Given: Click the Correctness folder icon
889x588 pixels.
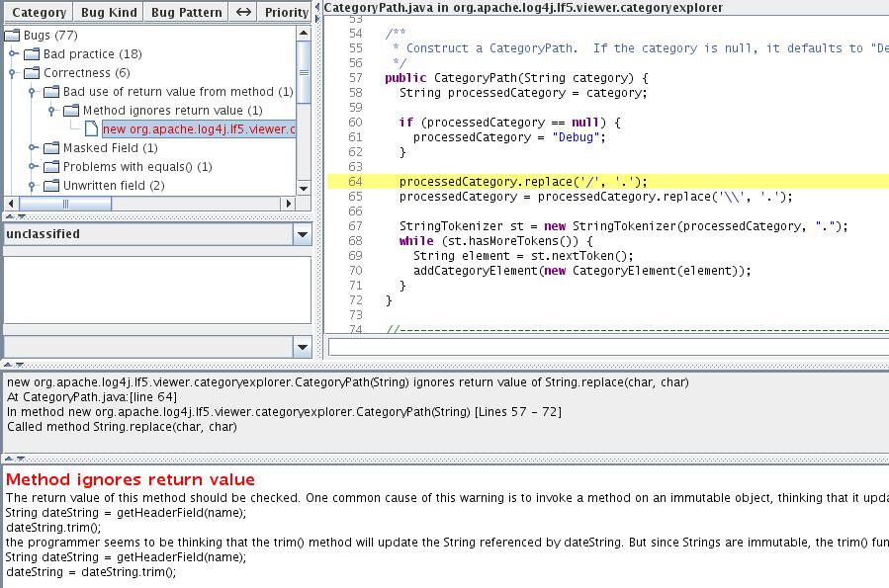Looking at the screenshot, I should (32, 72).
